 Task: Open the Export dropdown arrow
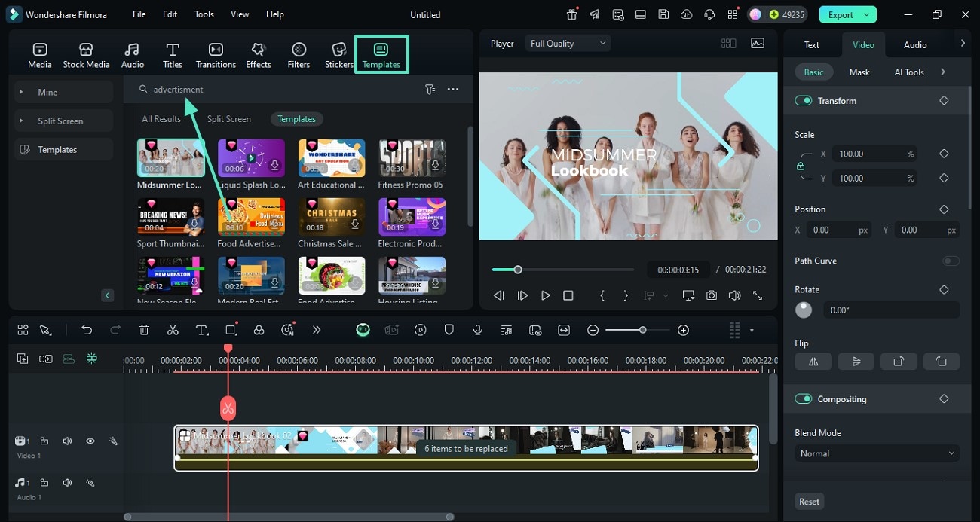[x=867, y=14]
